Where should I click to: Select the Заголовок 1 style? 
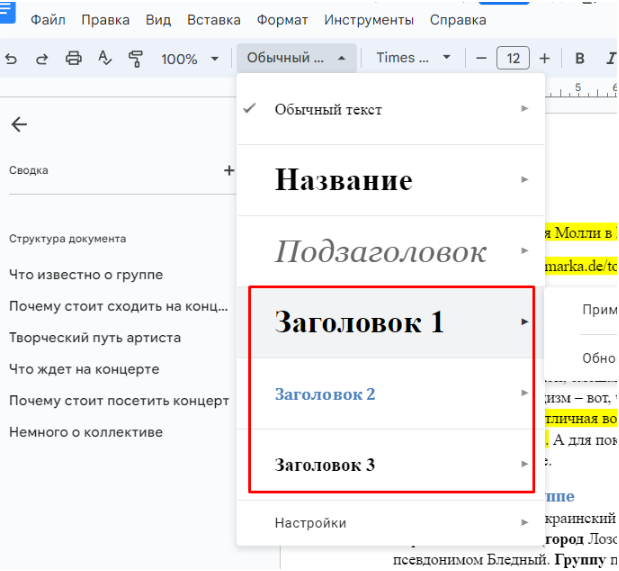[390, 322]
